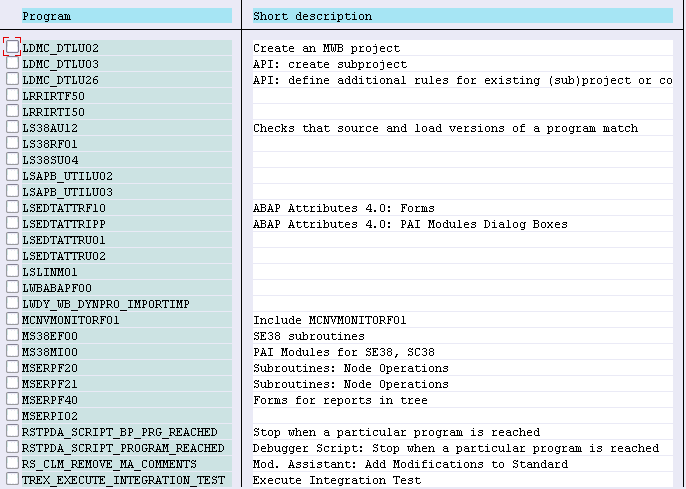Tick the LSAPB_UTILU03 checkbox
The image size is (686, 489).
point(12,191)
